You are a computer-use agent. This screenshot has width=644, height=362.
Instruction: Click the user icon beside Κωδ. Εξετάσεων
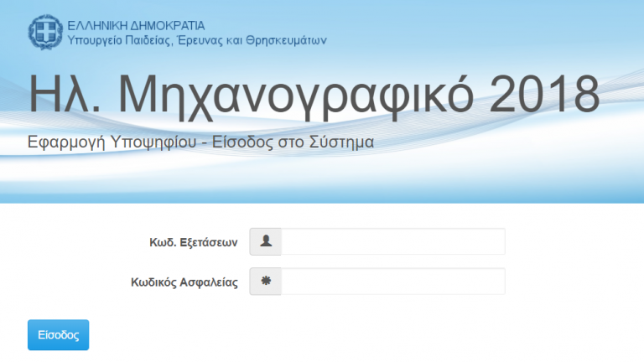(x=266, y=241)
